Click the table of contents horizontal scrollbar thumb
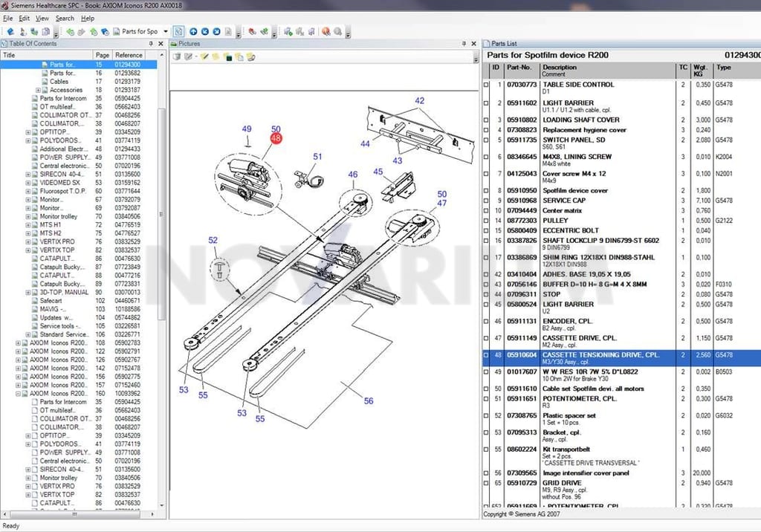Viewport: 761px width, 532px height. click(x=75, y=514)
